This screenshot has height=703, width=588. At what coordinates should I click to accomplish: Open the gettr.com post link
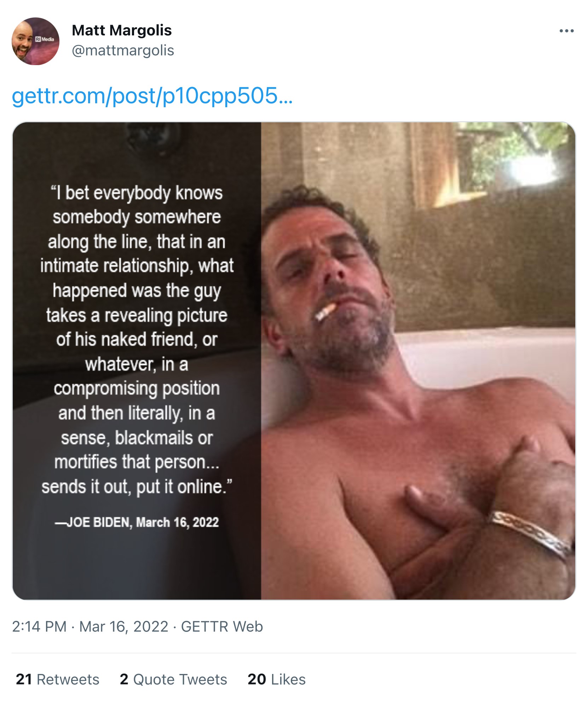pos(152,96)
